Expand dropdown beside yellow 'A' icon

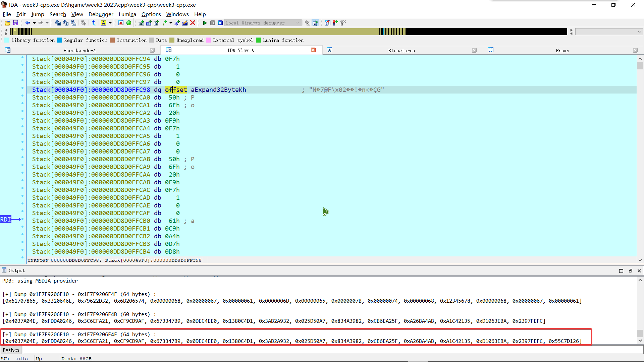[110, 23]
